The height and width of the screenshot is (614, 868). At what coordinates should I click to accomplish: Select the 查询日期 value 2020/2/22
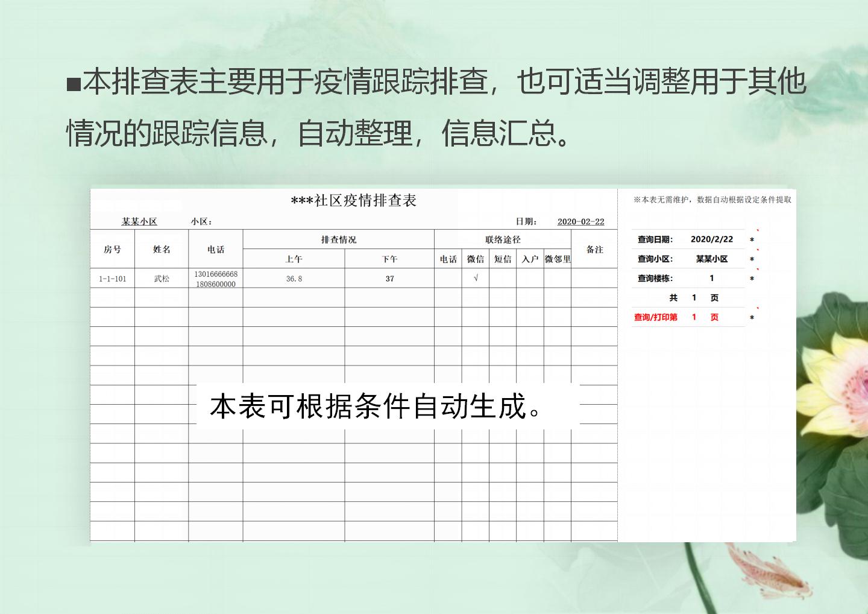point(711,239)
